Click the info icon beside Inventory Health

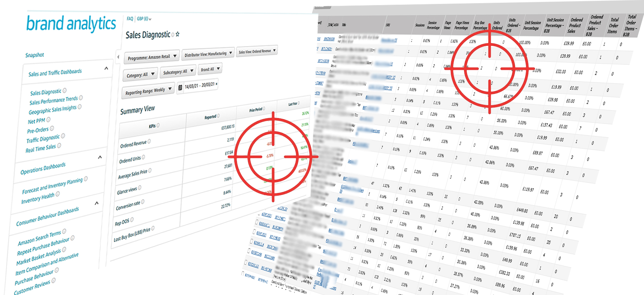57,194
